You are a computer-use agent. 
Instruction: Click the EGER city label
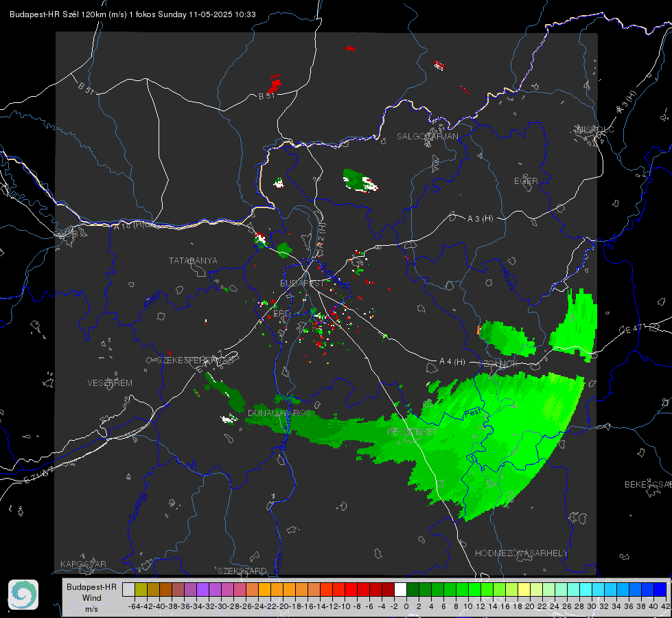tap(526, 181)
